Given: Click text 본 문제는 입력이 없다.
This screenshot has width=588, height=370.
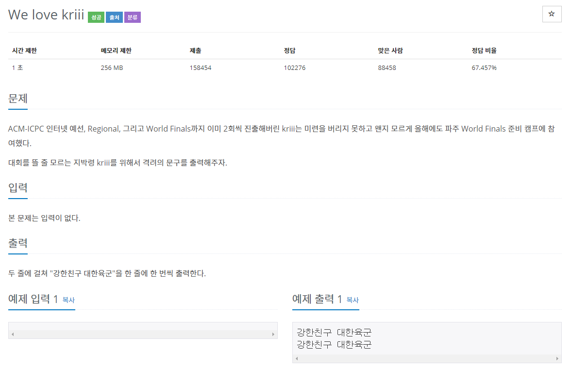Looking at the screenshot, I should tap(44, 218).
